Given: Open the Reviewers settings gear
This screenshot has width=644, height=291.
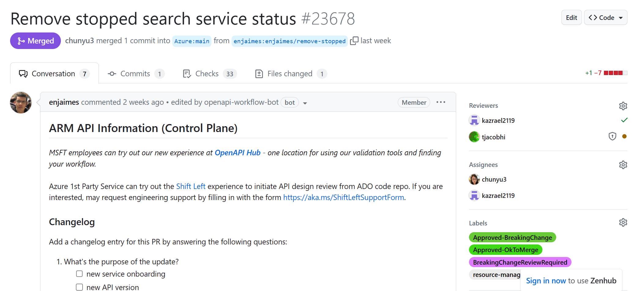Looking at the screenshot, I should click(x=623, y=106).
